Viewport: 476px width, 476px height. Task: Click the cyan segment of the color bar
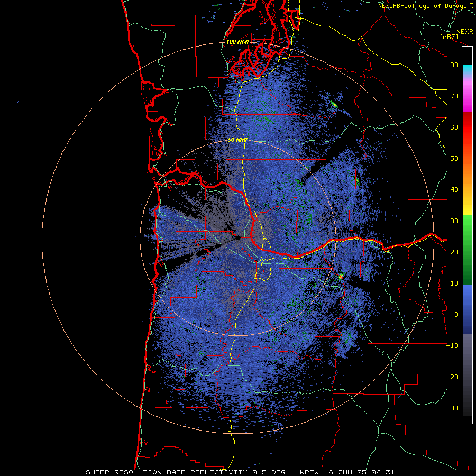point(467,69)
